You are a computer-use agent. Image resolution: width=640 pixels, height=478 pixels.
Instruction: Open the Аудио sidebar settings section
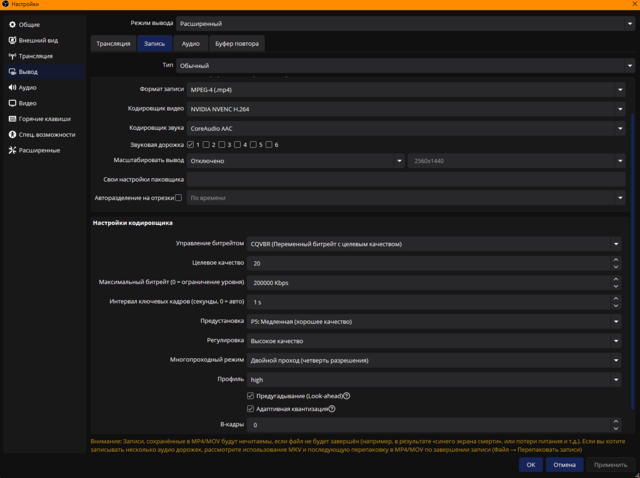(28, 87)
